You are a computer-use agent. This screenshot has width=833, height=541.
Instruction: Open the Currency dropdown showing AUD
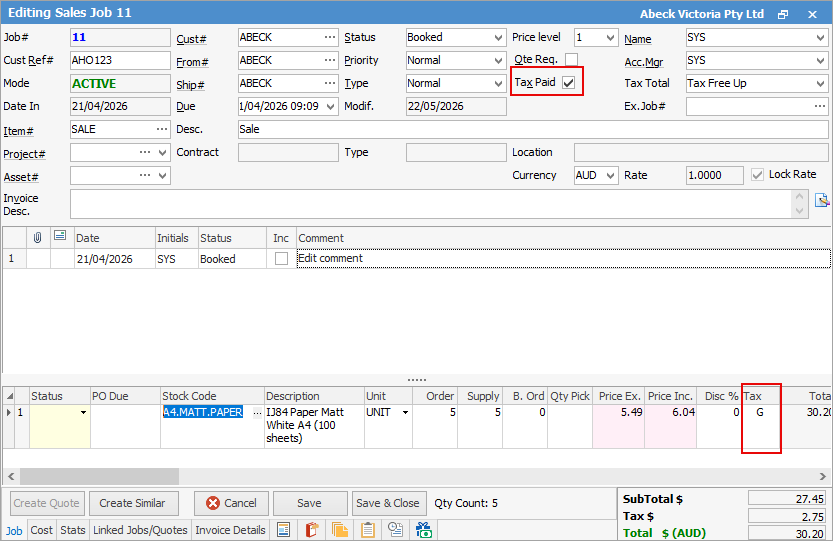pyautogui.click(x=610, y=175)
